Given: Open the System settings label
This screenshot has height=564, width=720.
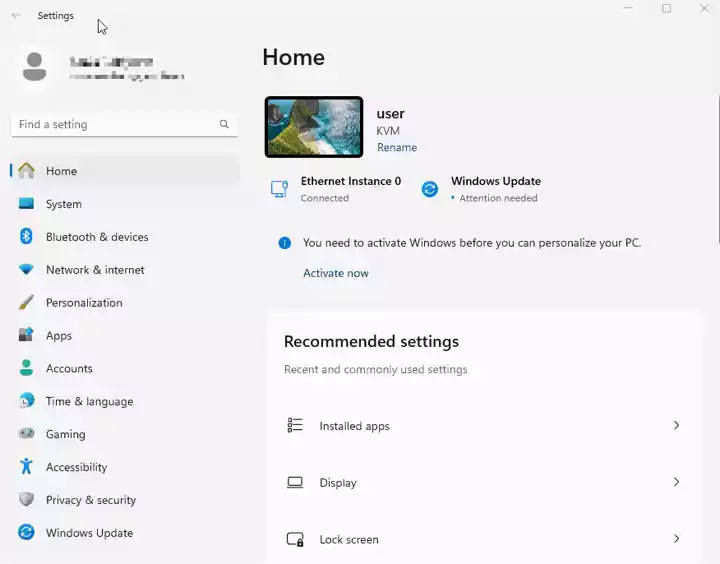Looking at the screenshot, I should [64, 204].
